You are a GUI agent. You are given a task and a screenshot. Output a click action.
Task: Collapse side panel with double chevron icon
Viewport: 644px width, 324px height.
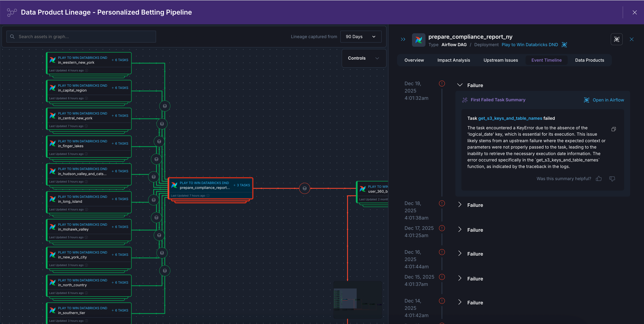point(403,39)
